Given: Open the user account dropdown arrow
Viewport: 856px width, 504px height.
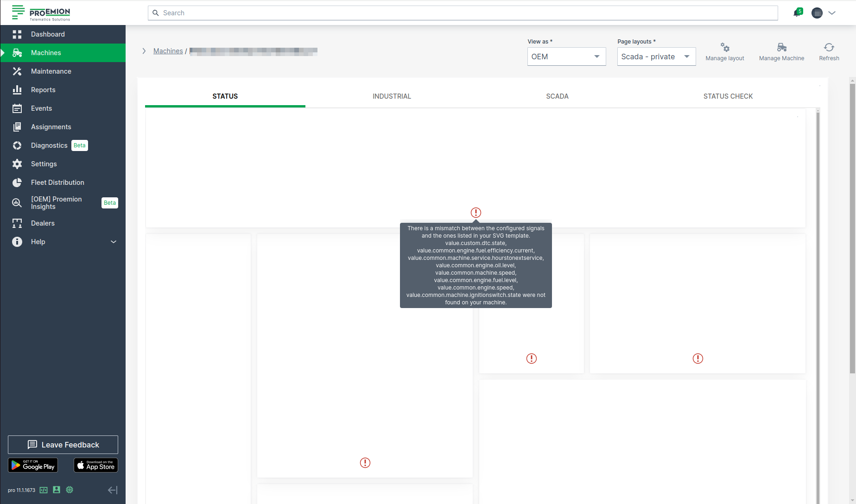Looking at the screenshot, I should (832, 13).
